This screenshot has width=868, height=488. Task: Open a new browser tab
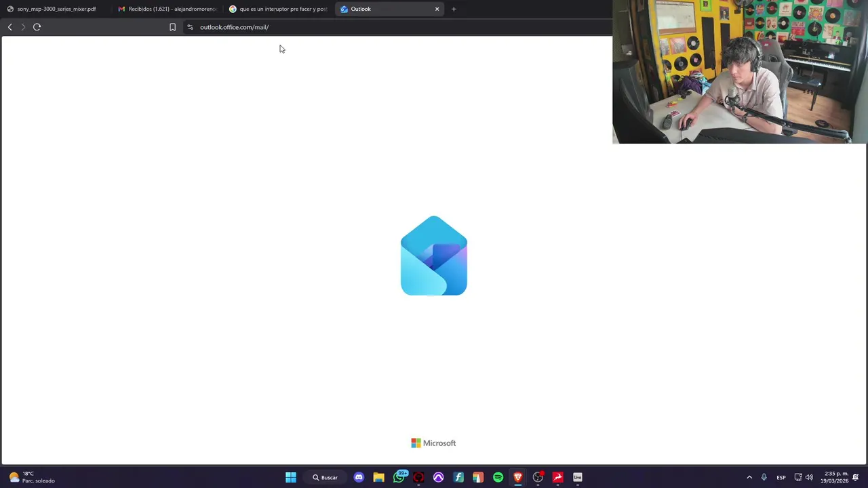coord(454,9)
